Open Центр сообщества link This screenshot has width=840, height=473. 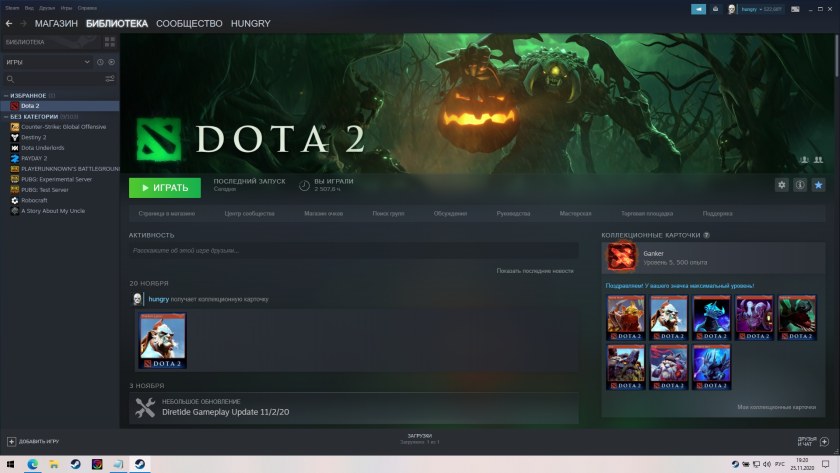click(250, 213)
